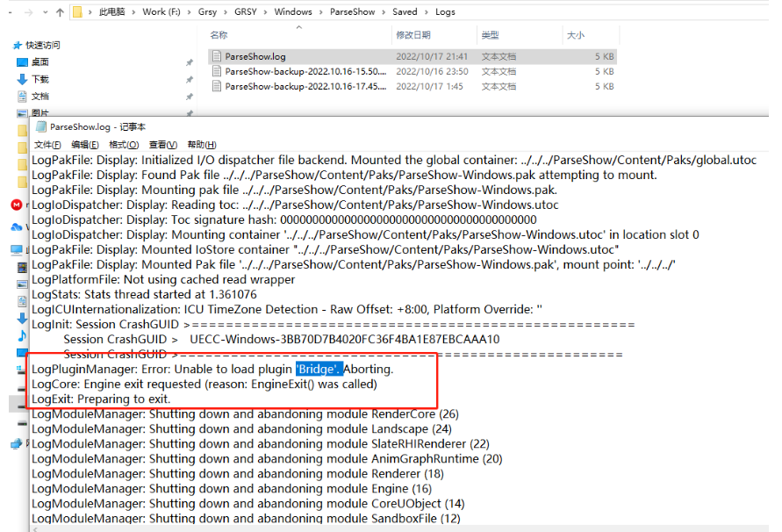Click the 文档 document icon in sidebar
Viewport: 782px width, 532px height.
click(x=22, y=97)
